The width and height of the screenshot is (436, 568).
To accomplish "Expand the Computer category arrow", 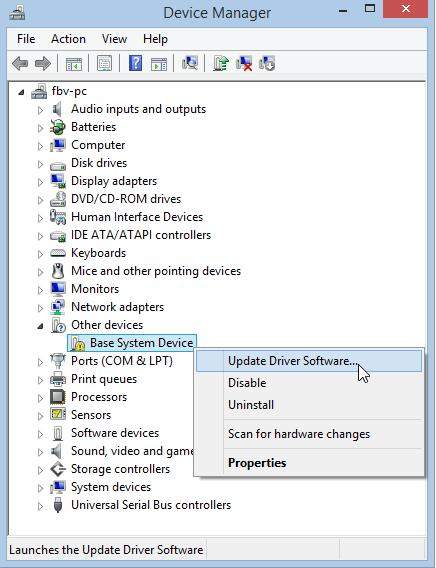I will (x=41, y=146).
